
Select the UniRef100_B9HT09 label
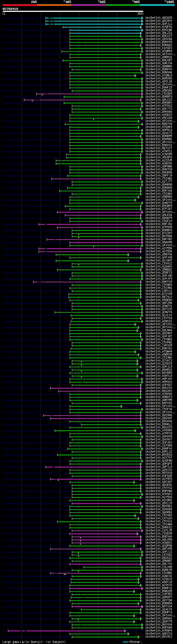click(159, 282)
